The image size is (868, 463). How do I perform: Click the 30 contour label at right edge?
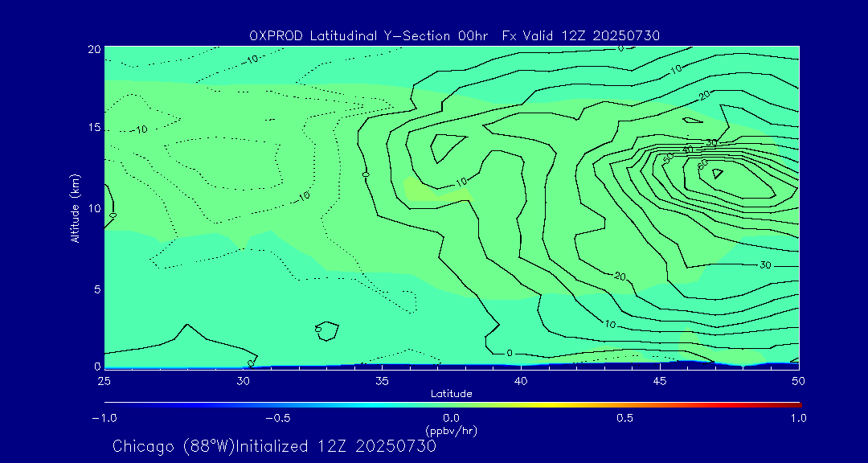[x=765, y=264]
